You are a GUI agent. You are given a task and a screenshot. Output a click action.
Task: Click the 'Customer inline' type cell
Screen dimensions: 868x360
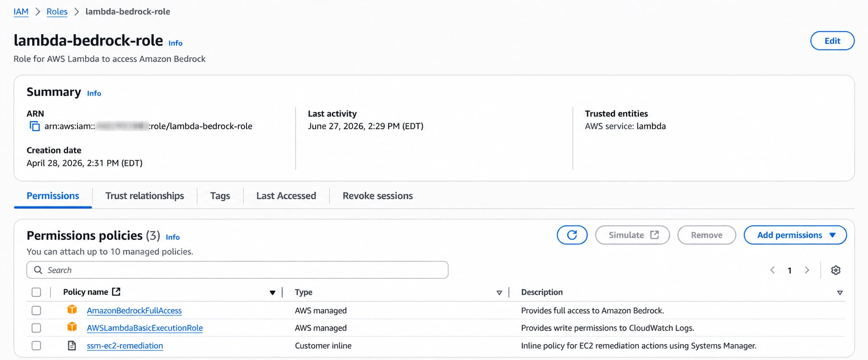[x=323, y=346]
